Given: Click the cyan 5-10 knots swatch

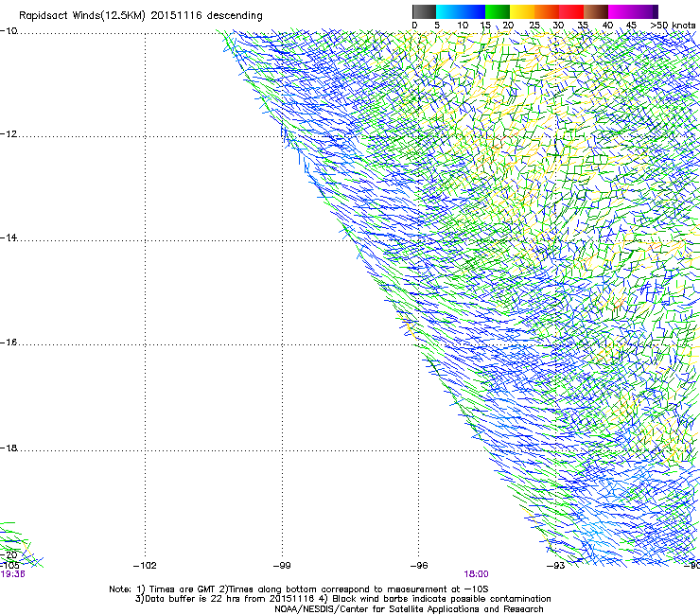Looking at the screenshot, I should click(x=448, y=11).
